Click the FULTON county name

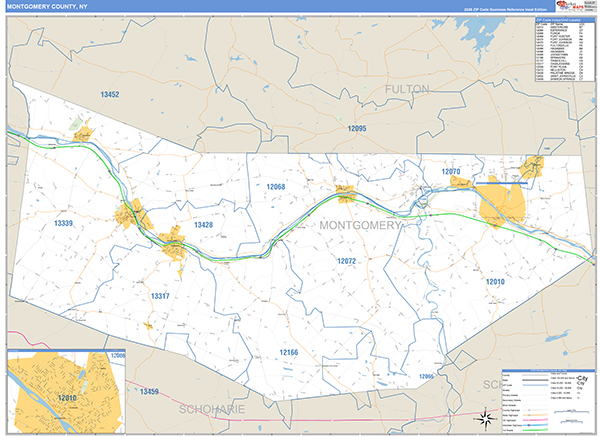407,89
